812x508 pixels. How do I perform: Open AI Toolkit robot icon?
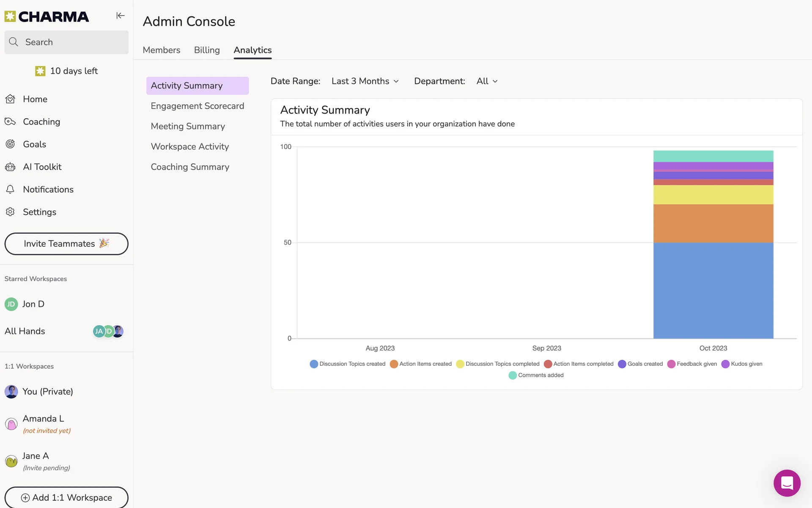11,167
